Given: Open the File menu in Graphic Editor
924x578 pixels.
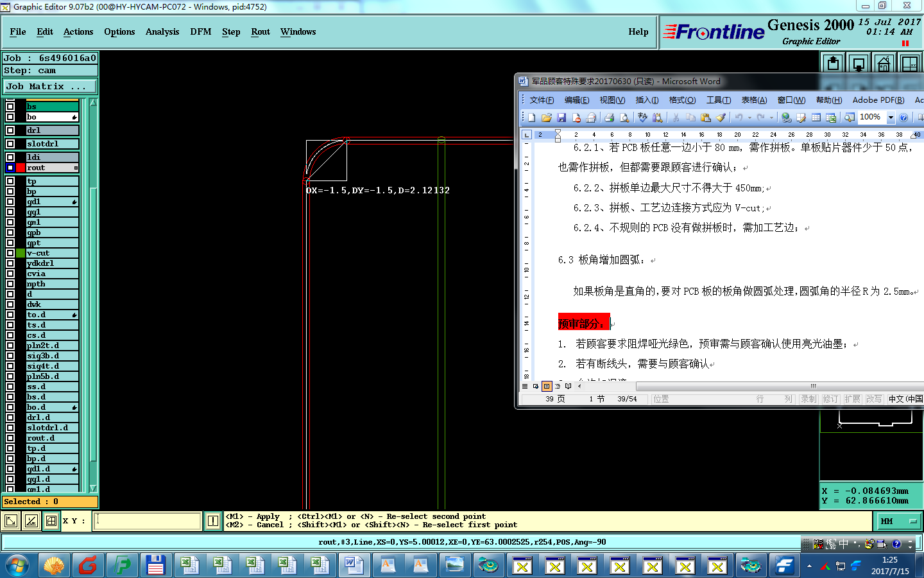Looking at the screenshot, I should [18, 31].
